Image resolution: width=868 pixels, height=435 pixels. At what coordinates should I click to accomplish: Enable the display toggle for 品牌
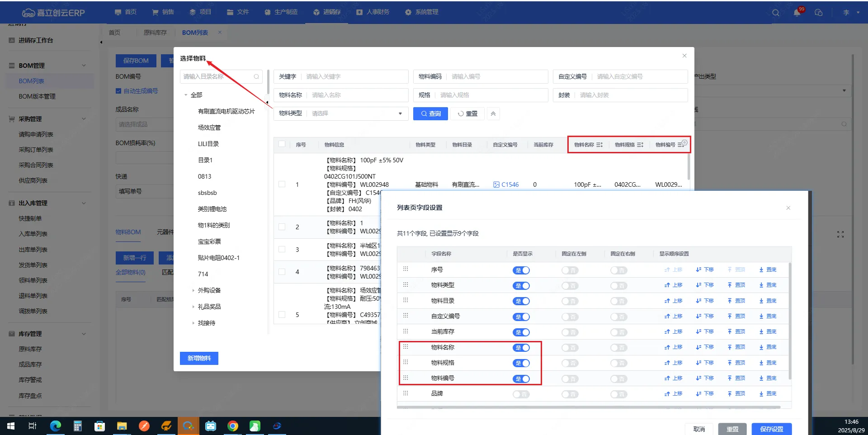(x=521, y=394)
